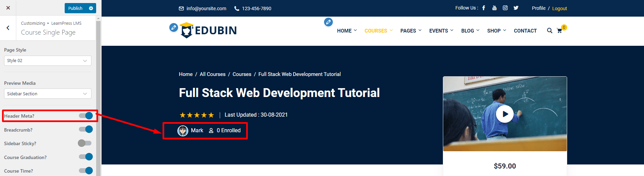
Task: Click the Instagram icon in header
Action: (505, 8)
